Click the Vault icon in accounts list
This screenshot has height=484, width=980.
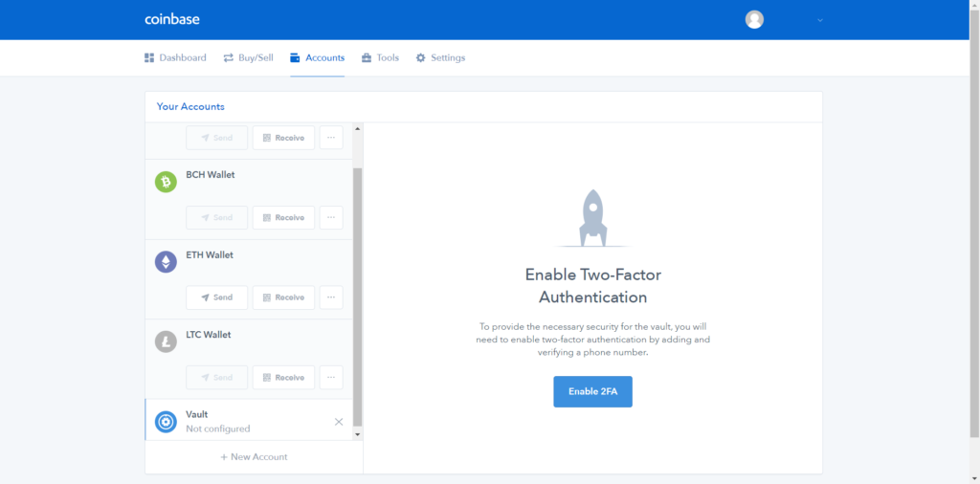[x=166, y=422]
